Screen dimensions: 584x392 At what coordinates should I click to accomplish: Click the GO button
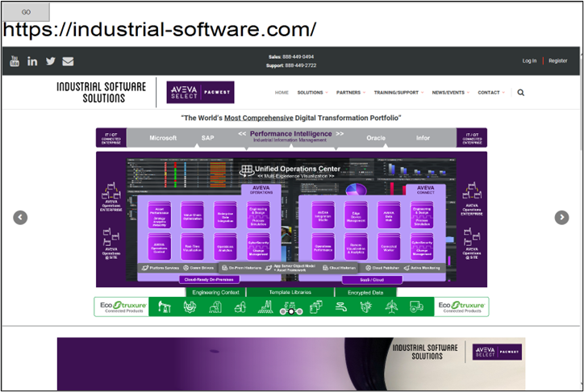click(x=26, y=12)
